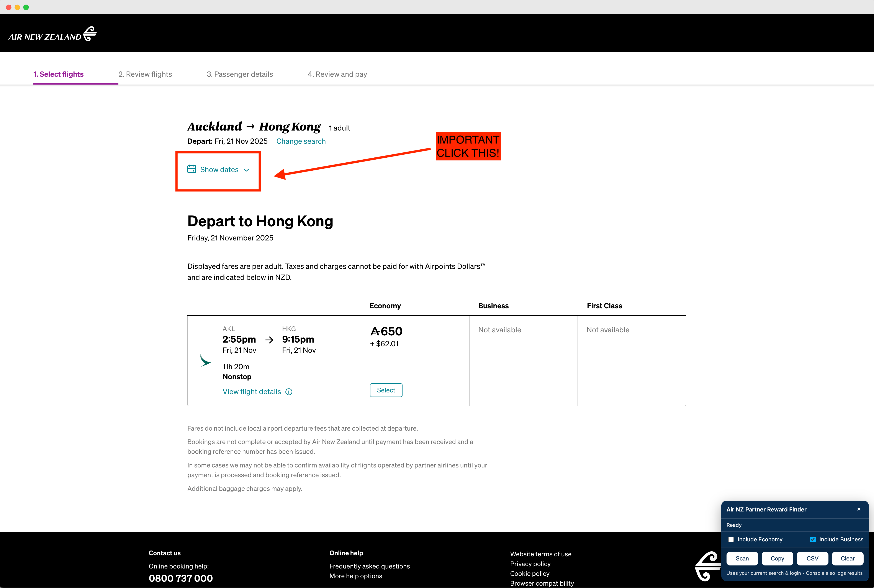Enable the Include Economy checkbox
The height and width of the screenshot is (588, 874).
[x=731, y=539]
